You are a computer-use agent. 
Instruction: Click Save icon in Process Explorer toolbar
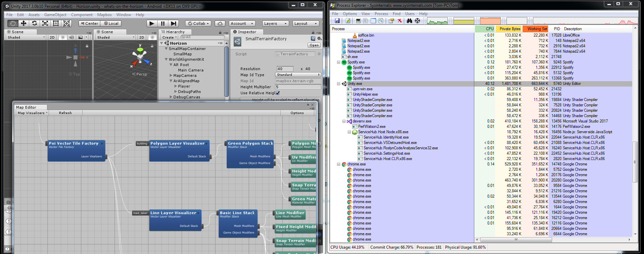337,21
